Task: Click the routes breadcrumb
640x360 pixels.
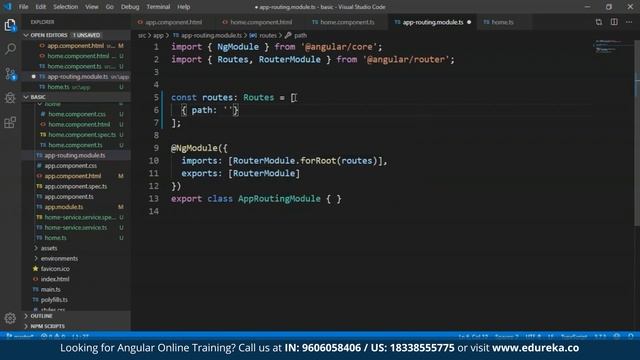Action: coord(268,36)
